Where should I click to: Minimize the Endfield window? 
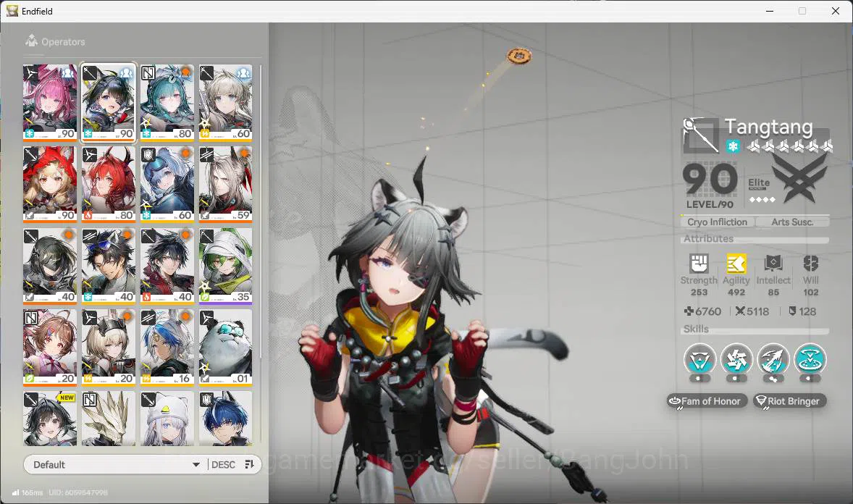click(769, 11)
